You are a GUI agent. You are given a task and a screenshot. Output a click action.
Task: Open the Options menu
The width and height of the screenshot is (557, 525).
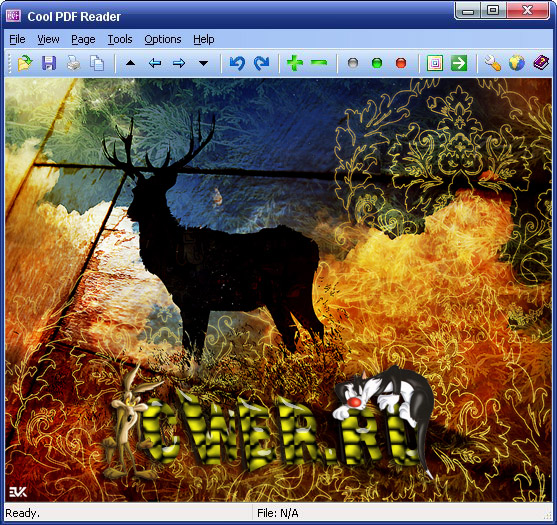pyautogui.click(x=163, y=39)
